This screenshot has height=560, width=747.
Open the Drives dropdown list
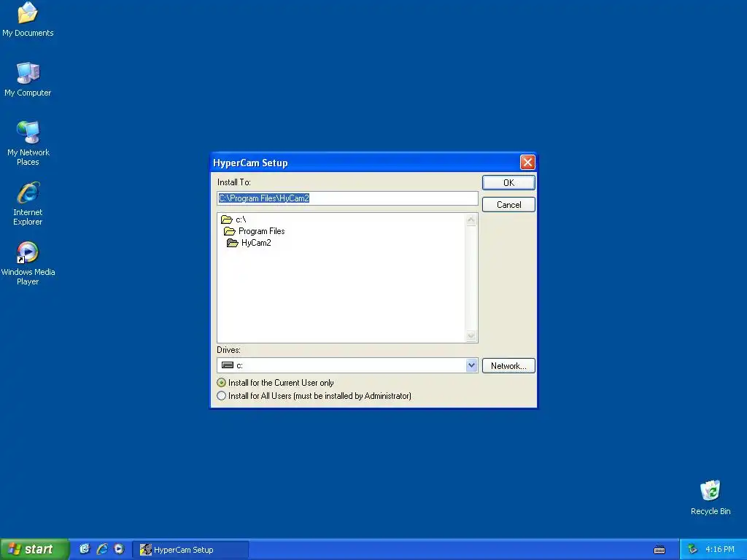pyautogui.click(x=471, y=365)
